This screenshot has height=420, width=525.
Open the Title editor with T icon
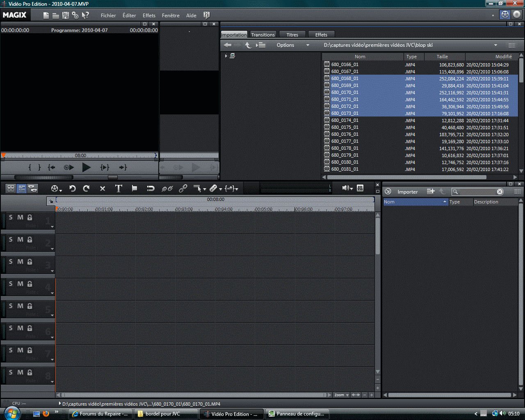(119, 188)
